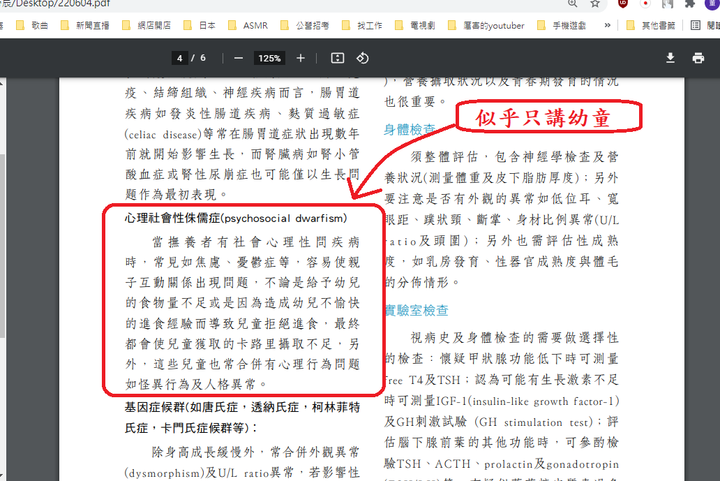
Task: Click the 125% zoom level field
Action: click(x=269, y=58)
